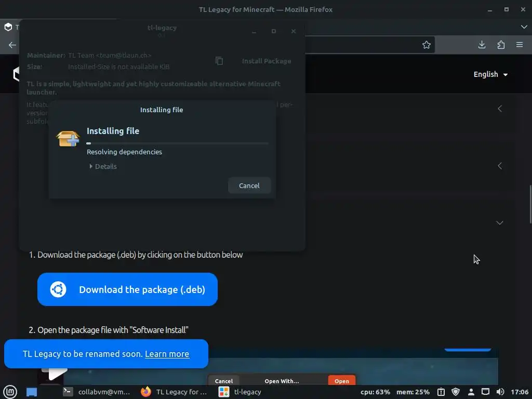The height and width of the screenshot is (399, 532).
Task: Switch to tl-legacy taskbar item
Action: [240, 392]
